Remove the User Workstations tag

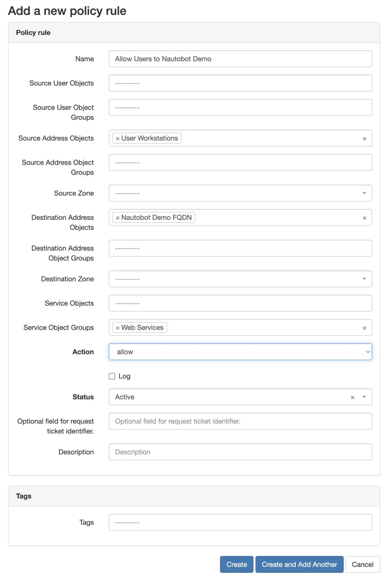(x=118, y=139)
